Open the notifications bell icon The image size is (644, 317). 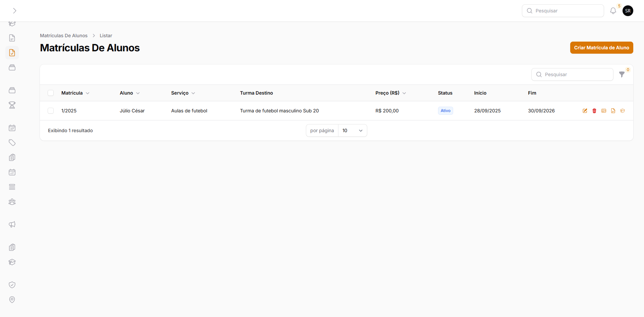[x=613, y=11]
